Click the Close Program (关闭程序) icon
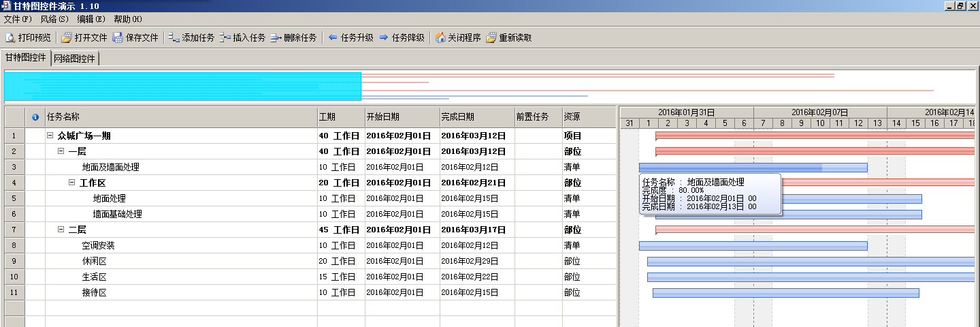This screenshot has width=980, height=327. click(440, 37)
